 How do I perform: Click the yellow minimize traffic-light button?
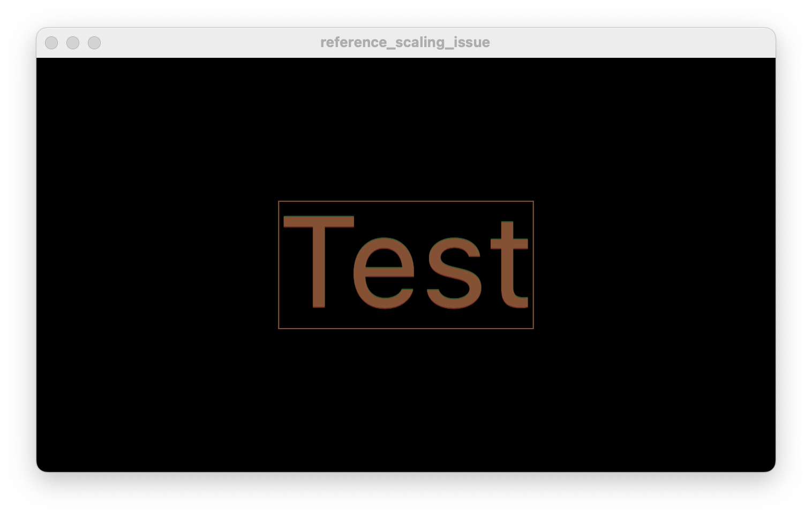click(x=73, y=43)
